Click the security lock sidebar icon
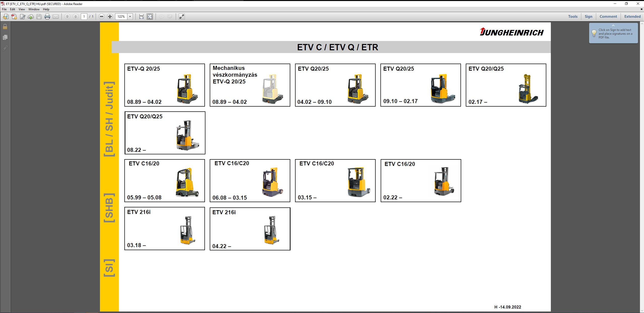Image resolution: width=644 pixels, height=313 pixels. pos(5,26)
